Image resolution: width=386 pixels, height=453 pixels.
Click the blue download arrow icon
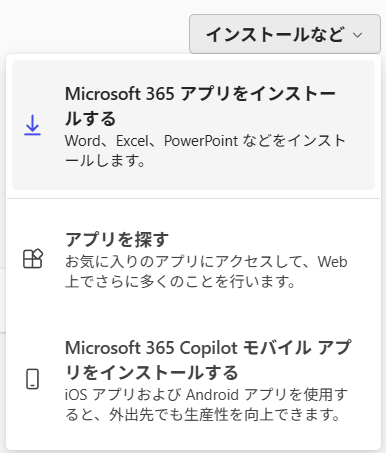[x=32, y=125]
